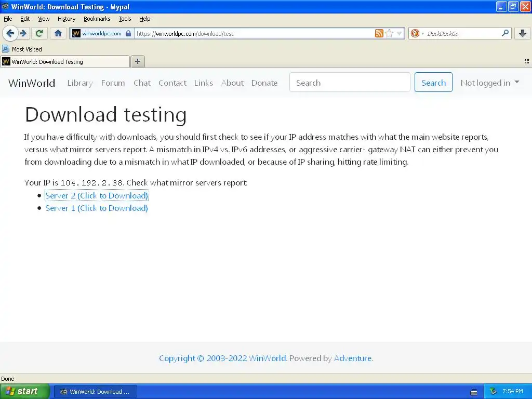The height and width of the screenshot is (399, 532).
Task: Go forward with the forward arrow
Action: (x=23, y=33)
